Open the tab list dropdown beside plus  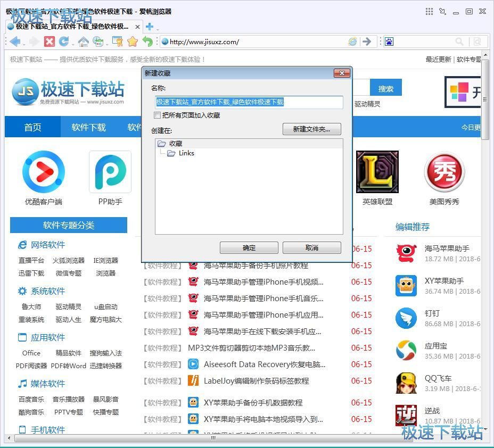tap(158, 29)
